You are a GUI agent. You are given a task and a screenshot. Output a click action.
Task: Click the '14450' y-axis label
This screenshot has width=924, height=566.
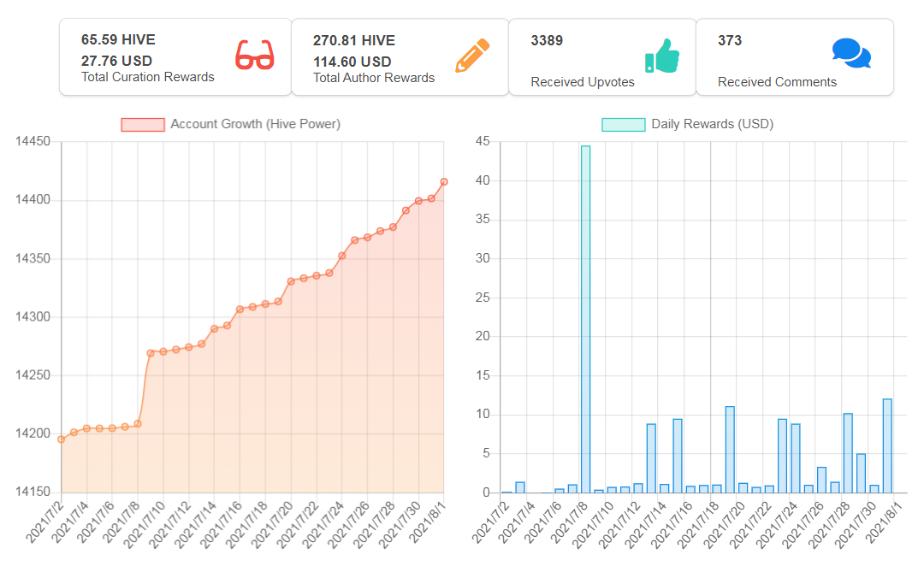[x=33, y=141]
